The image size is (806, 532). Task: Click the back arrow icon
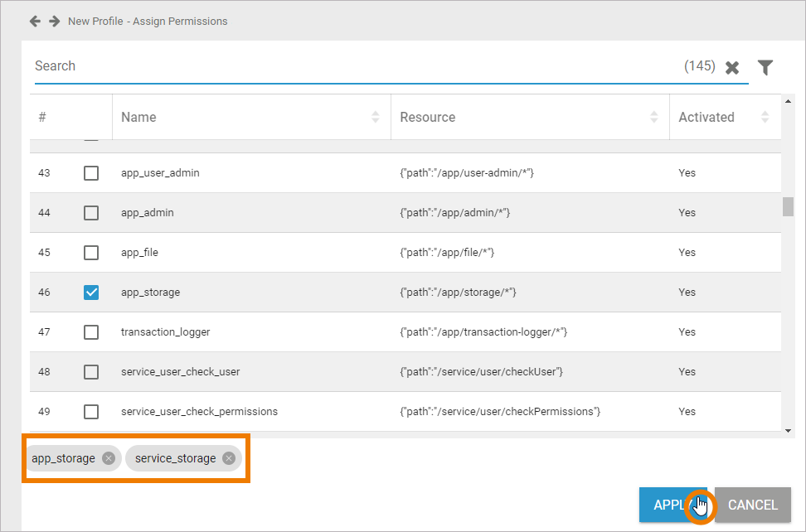click(x=35, y=21)
